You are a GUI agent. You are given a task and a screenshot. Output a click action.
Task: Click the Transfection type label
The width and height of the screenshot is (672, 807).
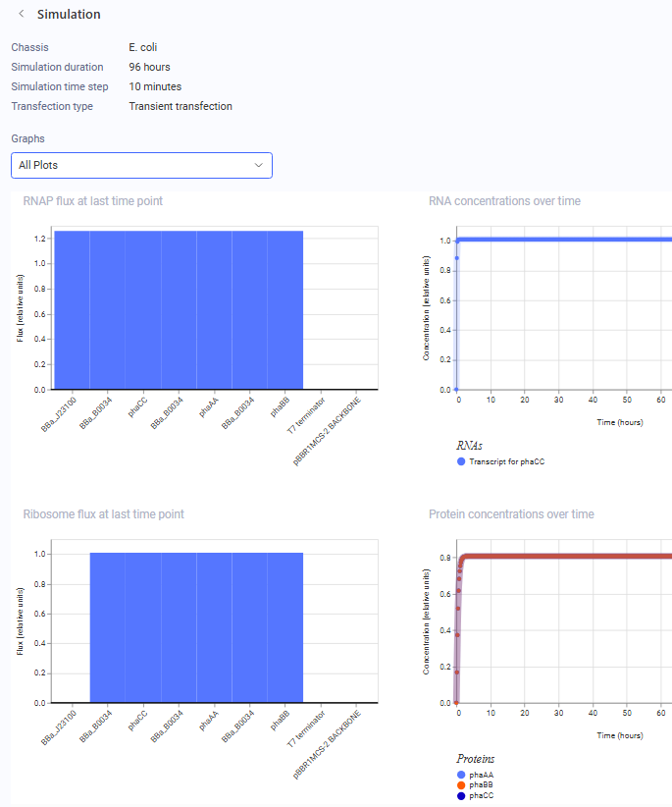52,106
